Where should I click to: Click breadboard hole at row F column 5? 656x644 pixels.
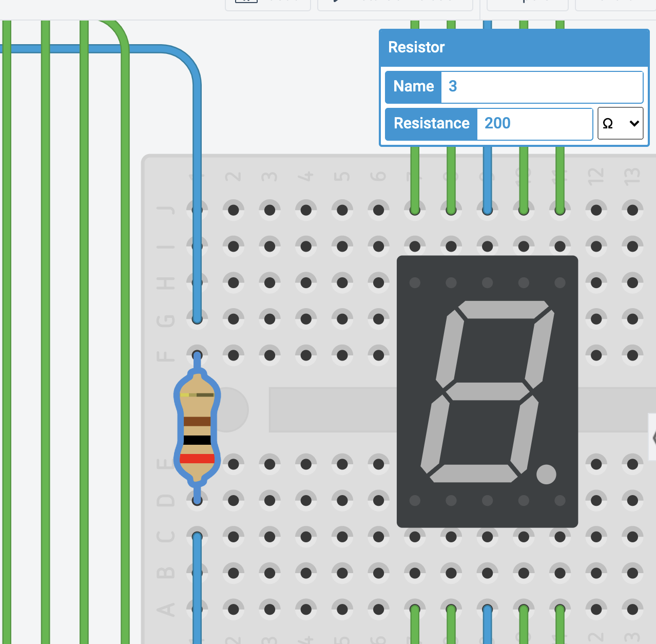tap(342, 355)
